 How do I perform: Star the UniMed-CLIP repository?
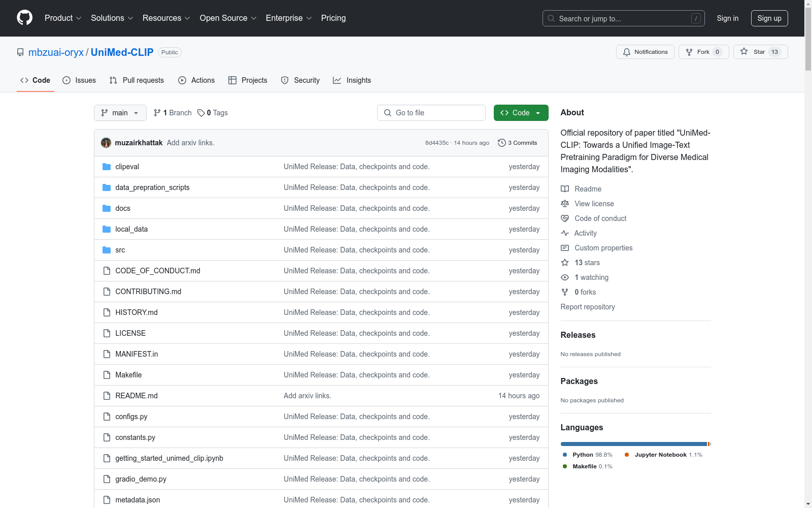point(760,52)
